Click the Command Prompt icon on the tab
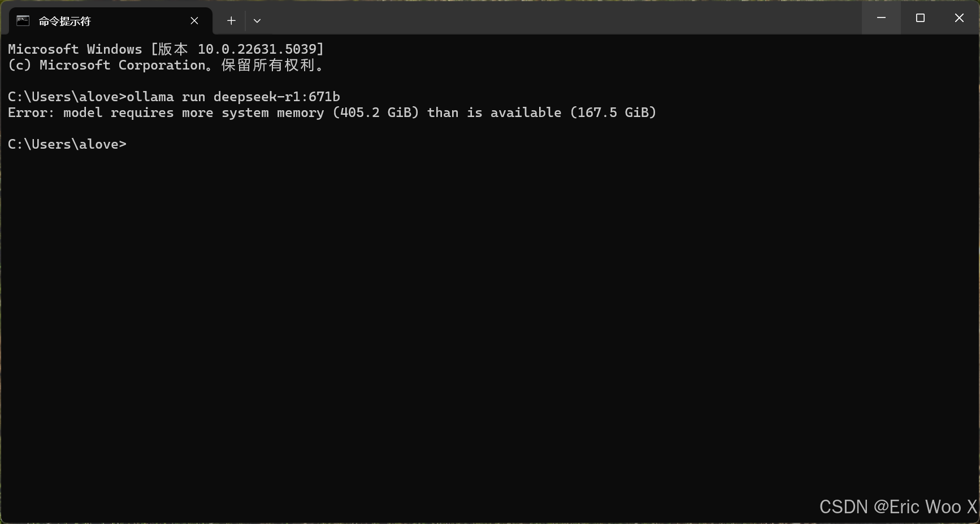 coord(23,20)
